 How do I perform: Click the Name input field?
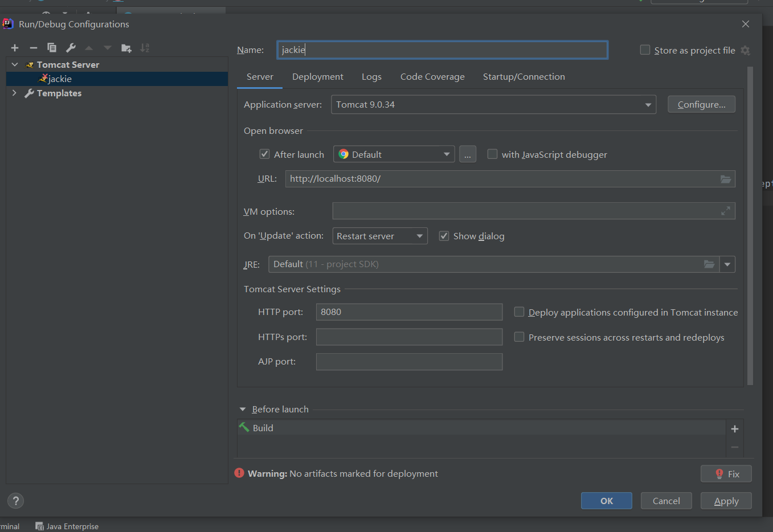click(x=442, y=50)
